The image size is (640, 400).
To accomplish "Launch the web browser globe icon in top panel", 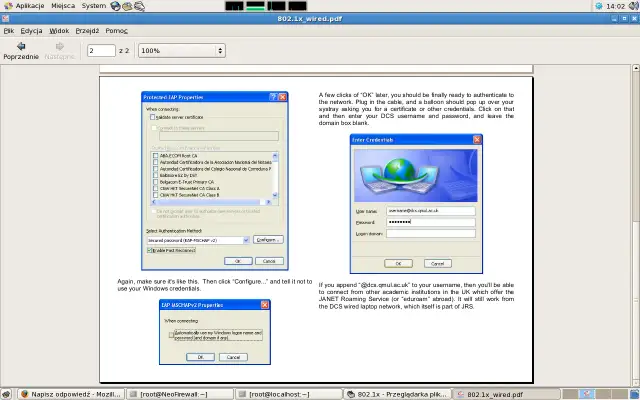I will [116, 6].
